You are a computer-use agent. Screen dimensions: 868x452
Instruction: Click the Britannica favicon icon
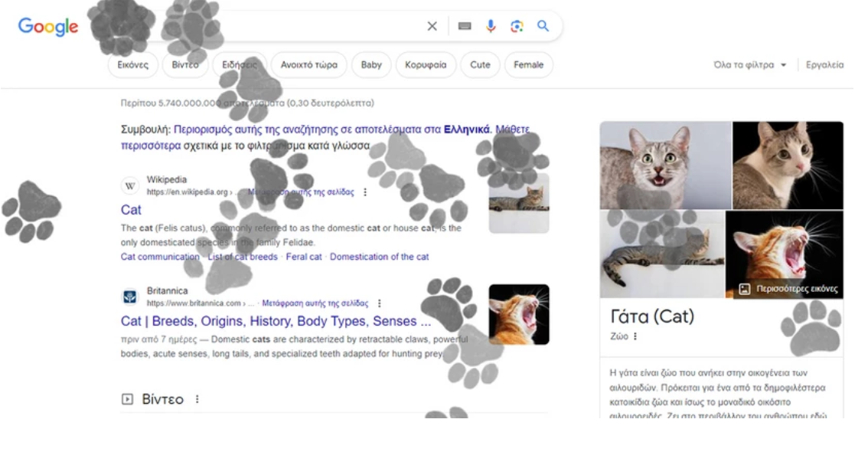pyautogui.click(x=130, y=297)
